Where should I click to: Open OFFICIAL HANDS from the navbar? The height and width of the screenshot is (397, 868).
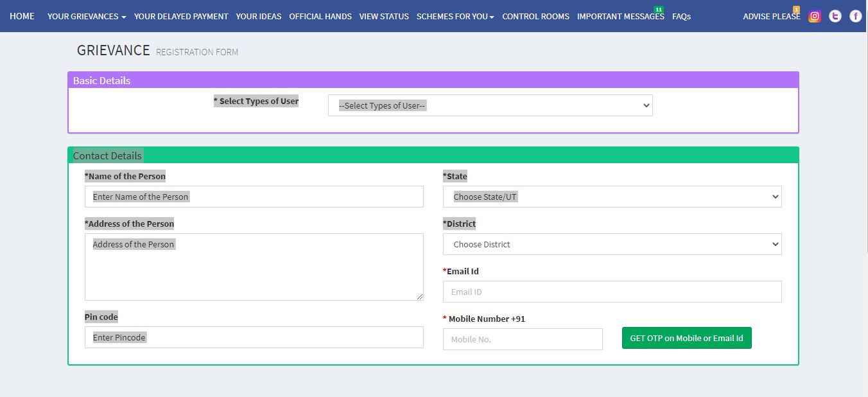pos(320,16)
